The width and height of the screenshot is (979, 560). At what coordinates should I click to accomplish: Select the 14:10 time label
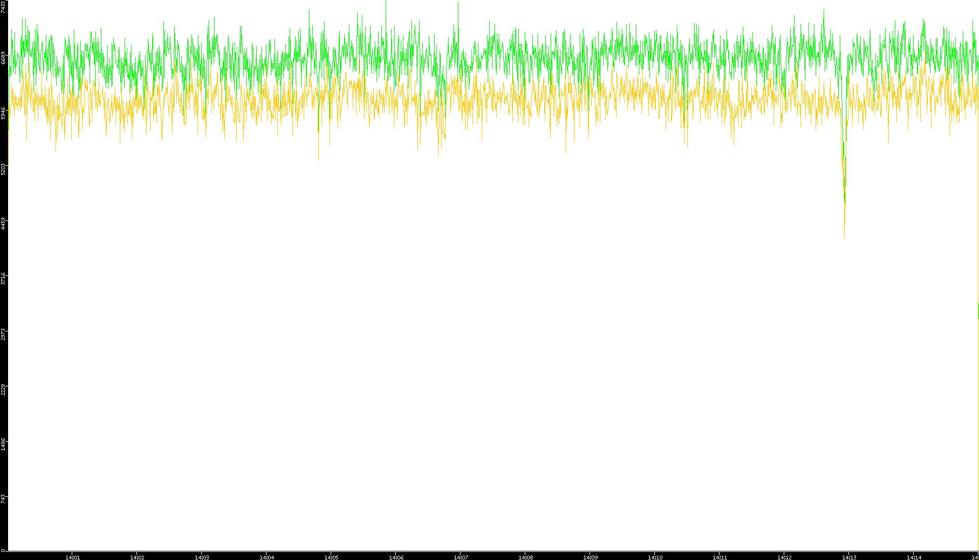[655, 557]
